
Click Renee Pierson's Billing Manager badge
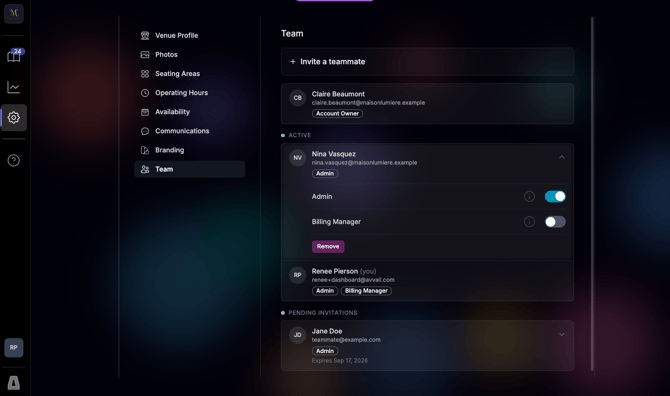pyautogui.click(x=366, y=291)
